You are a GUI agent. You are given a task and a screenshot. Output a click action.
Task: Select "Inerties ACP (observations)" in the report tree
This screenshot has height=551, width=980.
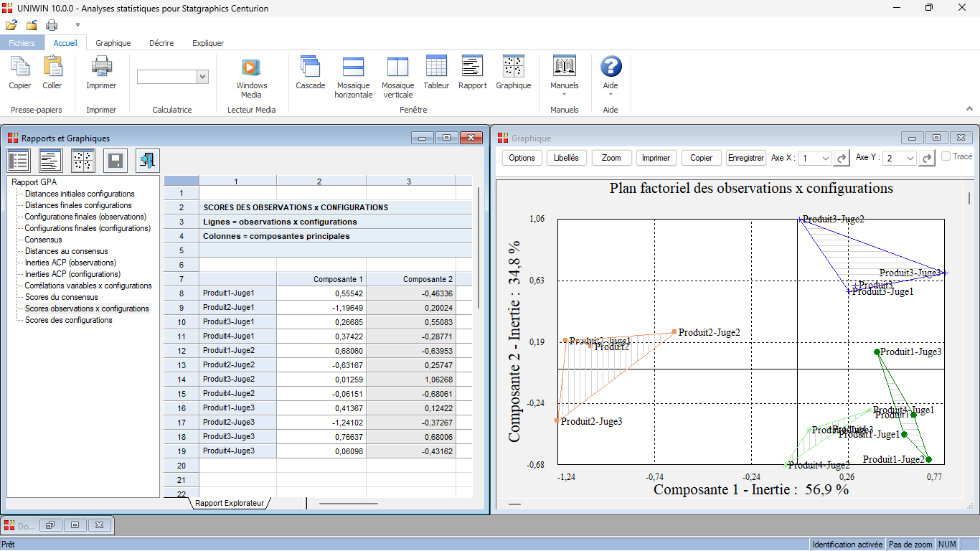pos(70,263)
